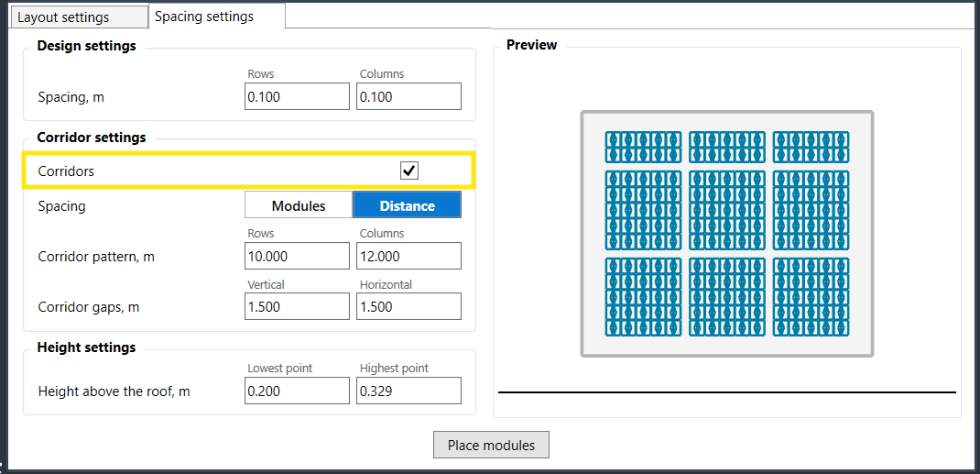Click the Height settings group heading
The image size is (980, 474).
86,347
